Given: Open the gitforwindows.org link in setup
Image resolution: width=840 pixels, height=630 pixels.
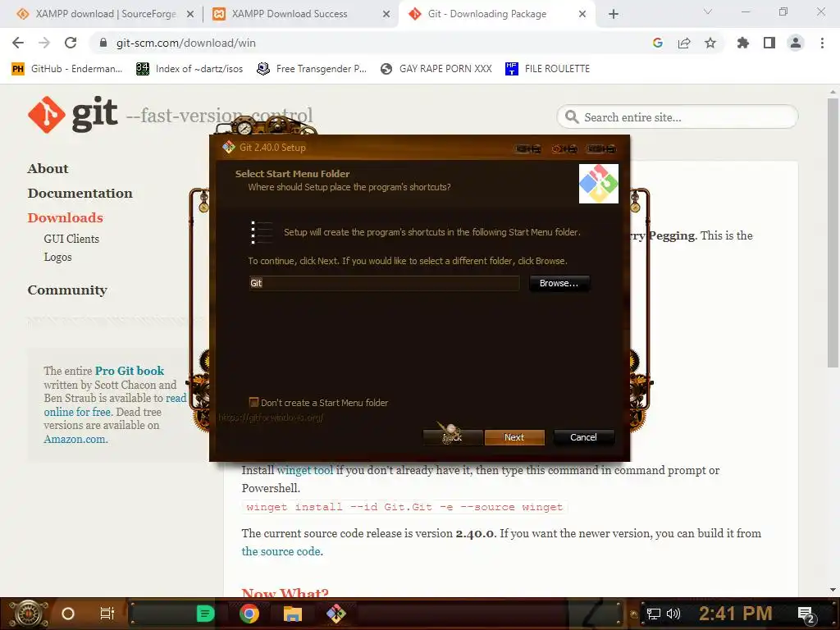Looking at the screenshot, I should click(x=271, y=418).
